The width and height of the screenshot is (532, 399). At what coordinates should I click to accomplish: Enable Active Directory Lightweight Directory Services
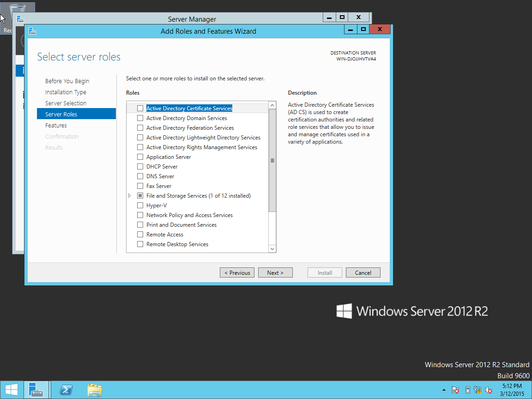point(140,138)
